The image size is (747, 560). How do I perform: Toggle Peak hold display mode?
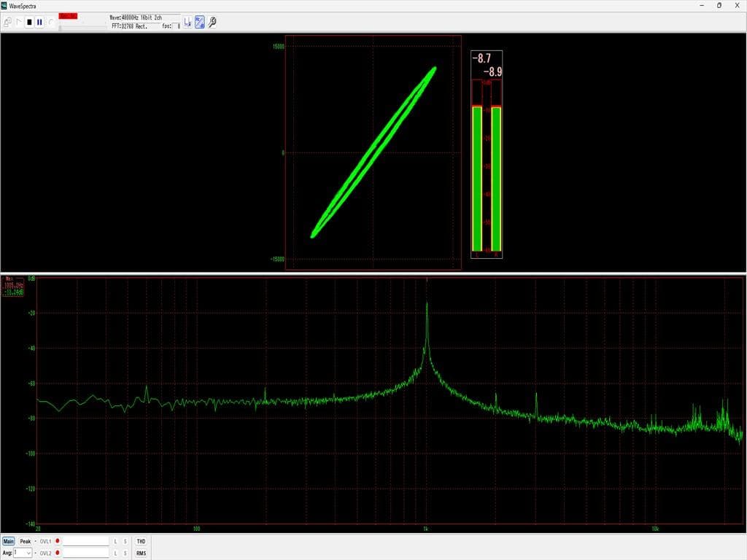pos(26,542)
